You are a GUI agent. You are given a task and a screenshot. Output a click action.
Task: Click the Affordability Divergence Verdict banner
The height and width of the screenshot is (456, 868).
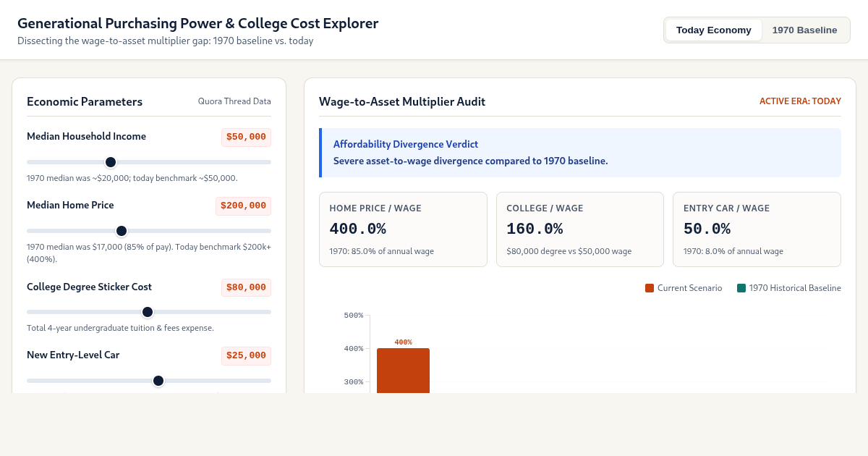[x=580, y=153]
